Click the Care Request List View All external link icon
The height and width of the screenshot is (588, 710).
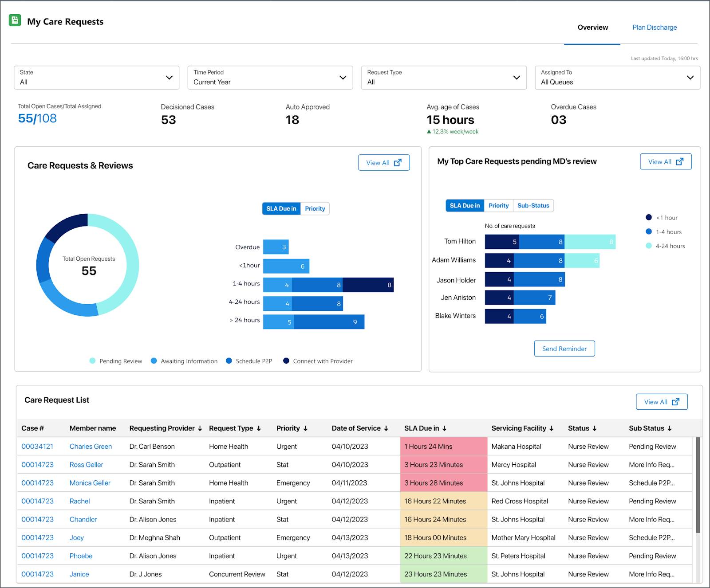pos(676,402)
